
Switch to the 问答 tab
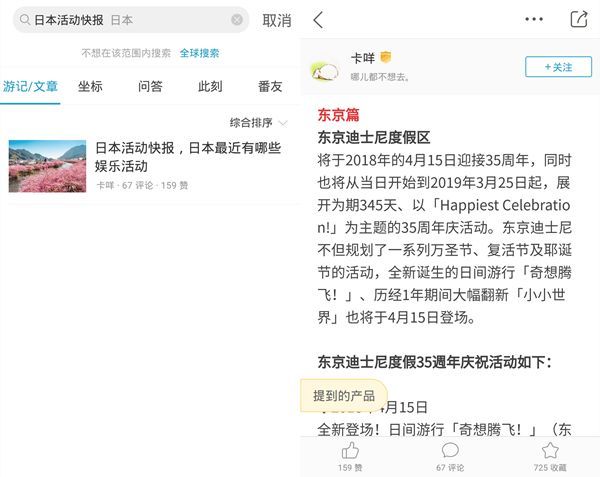pyautogui.click(x=150, y=86)
